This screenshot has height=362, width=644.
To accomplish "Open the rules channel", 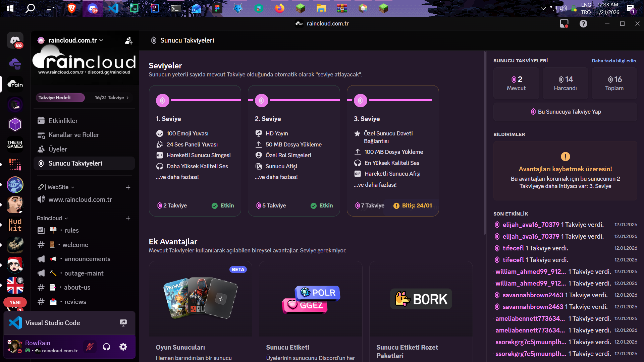I will [x=84, y=230].
